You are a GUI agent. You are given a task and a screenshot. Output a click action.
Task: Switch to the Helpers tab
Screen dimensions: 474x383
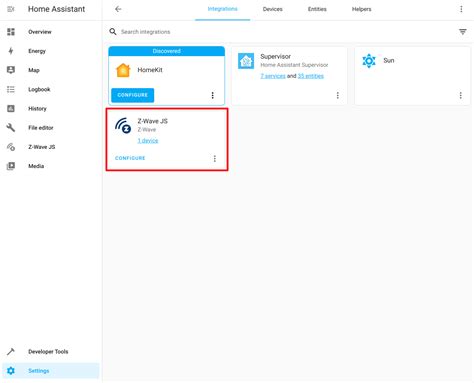361,9
